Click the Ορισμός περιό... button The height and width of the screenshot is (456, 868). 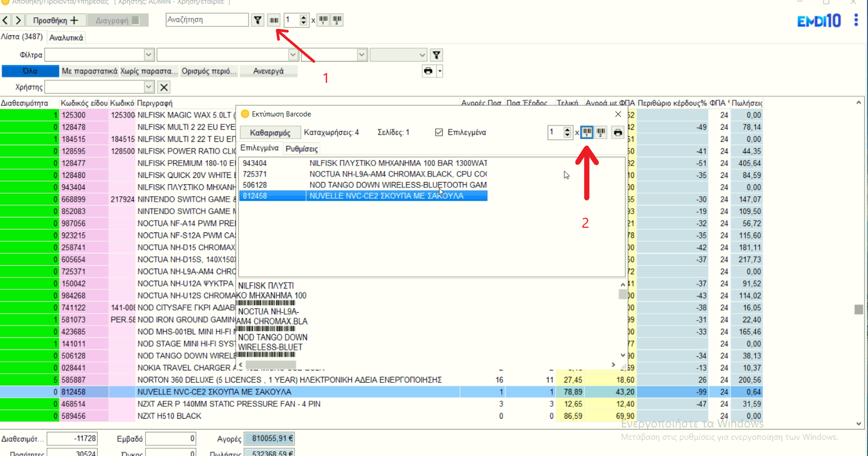click(x=209, y=71)
